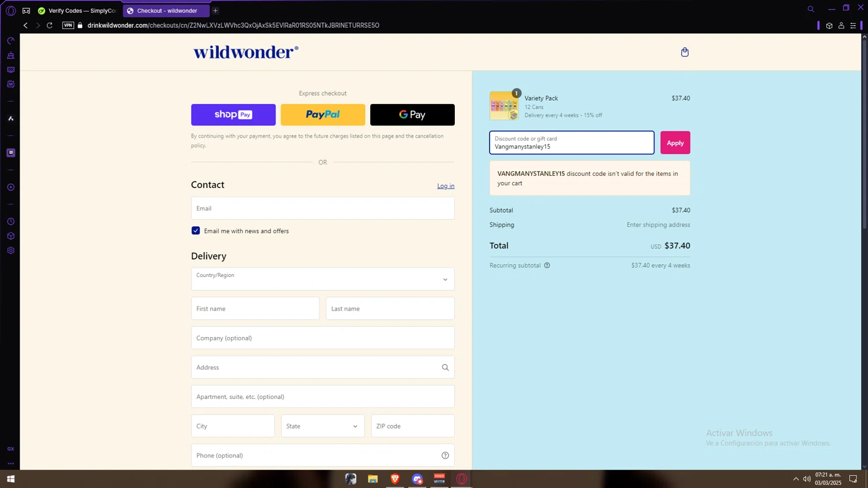
Task: Open Twitch panel in sidebar
Action: [10, 153]
